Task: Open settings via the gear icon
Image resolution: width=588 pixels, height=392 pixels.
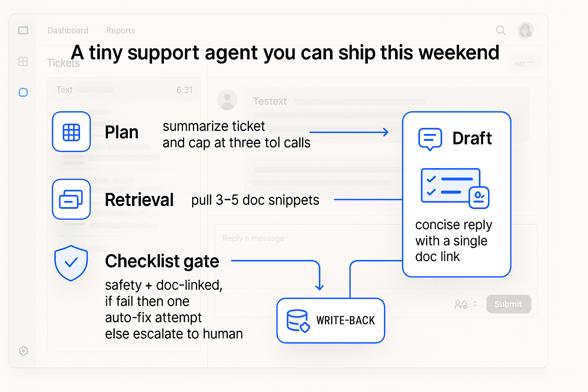Action: [24, 351]
